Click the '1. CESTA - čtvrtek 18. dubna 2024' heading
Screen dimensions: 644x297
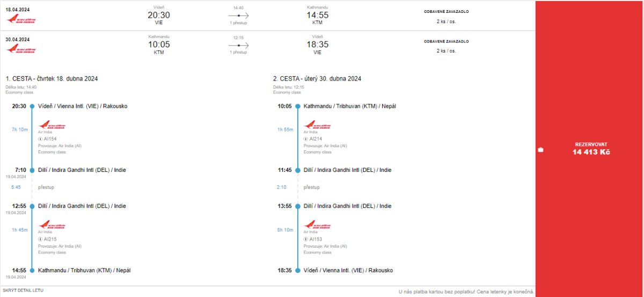pyautogui.click(x=52, y=79)
